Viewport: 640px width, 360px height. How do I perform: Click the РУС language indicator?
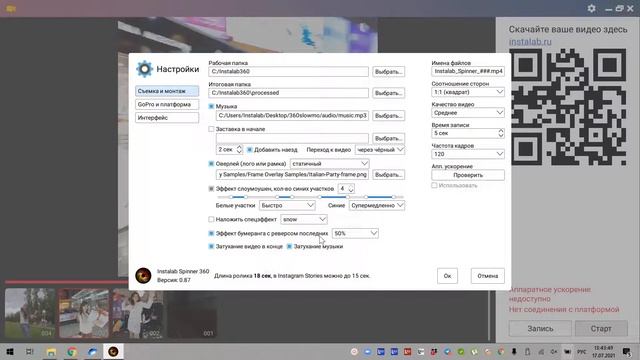click(x=581, y=351)
